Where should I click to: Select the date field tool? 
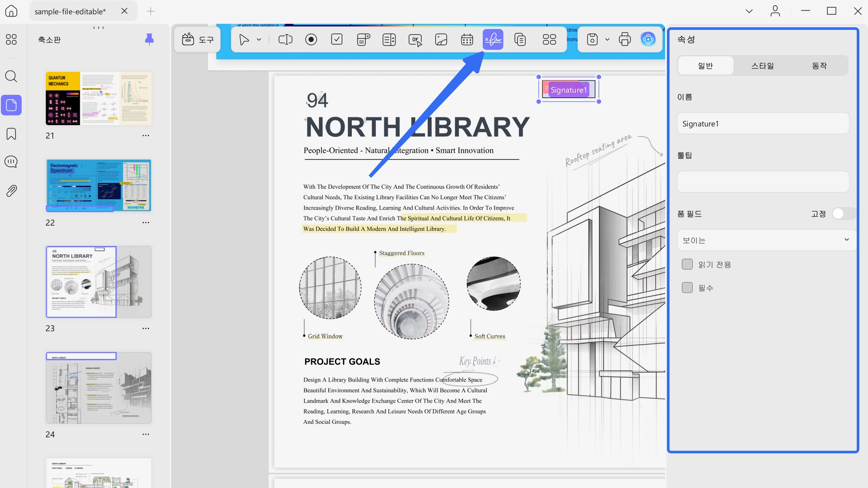click(x=467, y=39)
